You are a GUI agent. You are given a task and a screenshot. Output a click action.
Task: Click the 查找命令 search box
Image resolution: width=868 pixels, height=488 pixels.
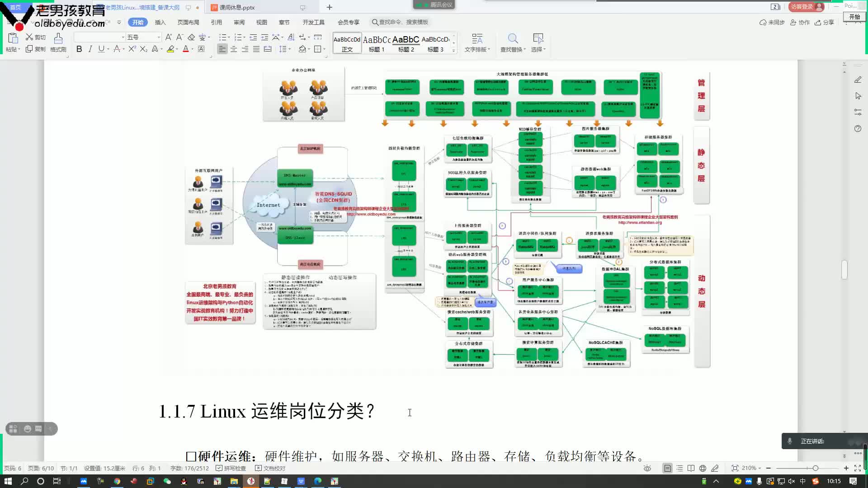(x=400, y=22)
